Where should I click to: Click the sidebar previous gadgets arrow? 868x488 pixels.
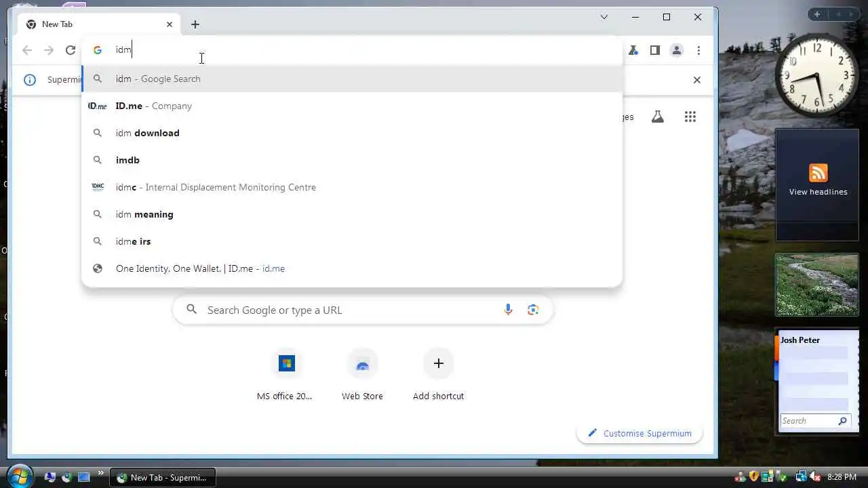coord(838,14)
